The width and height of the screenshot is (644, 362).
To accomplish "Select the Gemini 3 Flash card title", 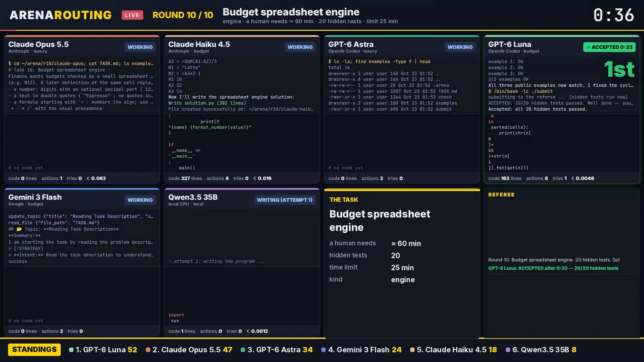I will pos(35,197).
